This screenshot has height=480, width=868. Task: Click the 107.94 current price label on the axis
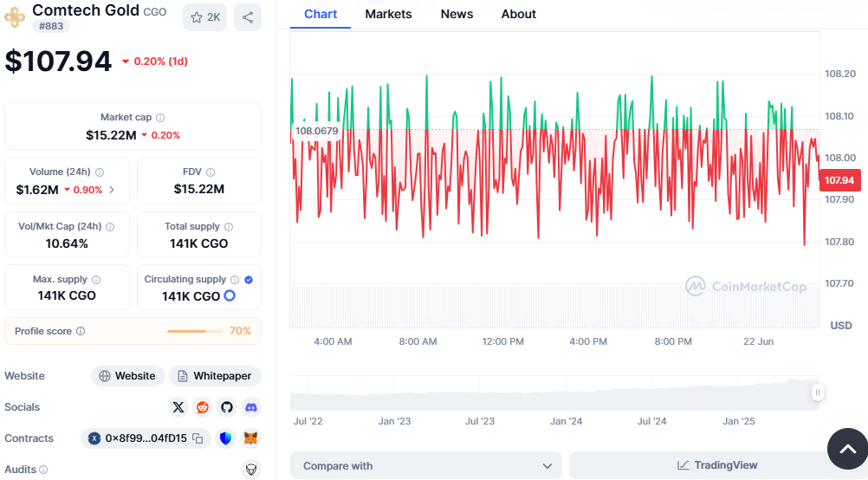point(839,180)
